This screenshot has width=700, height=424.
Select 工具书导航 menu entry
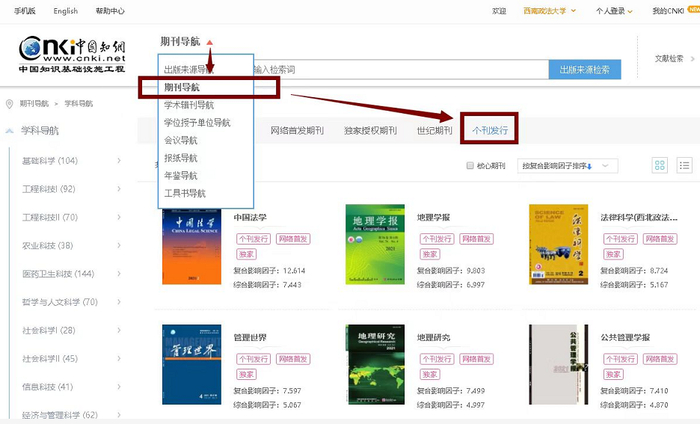185,193
